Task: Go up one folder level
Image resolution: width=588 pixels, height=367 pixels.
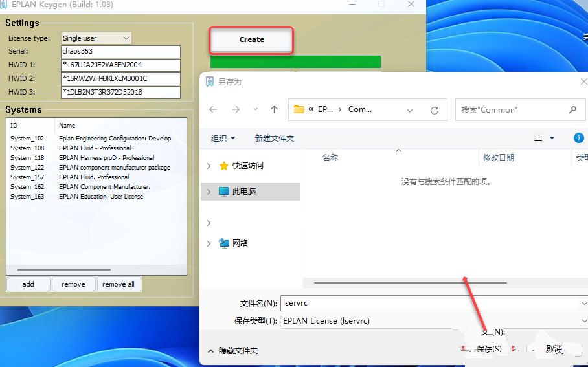Action: (x=274, y=109)
